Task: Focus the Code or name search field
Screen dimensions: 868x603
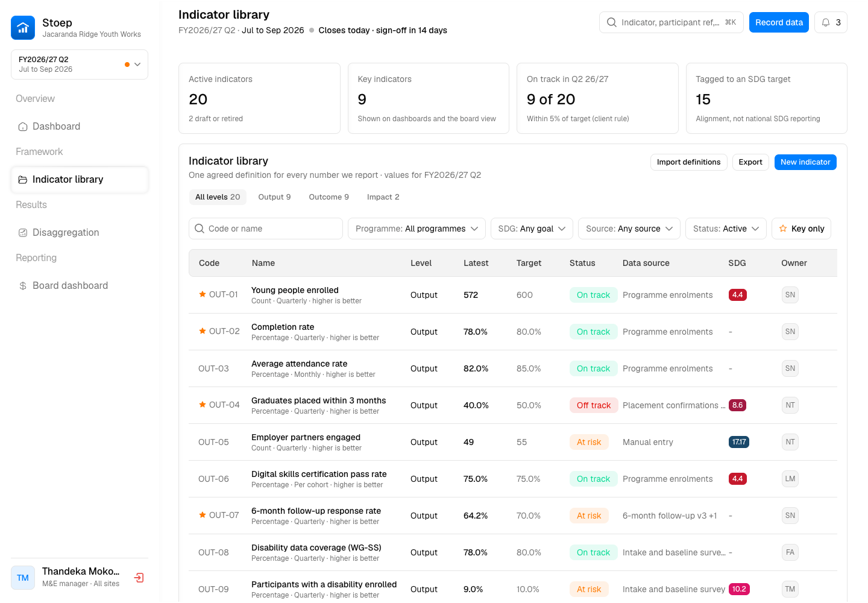Action: pyautogui.click(x=266, y=229)
